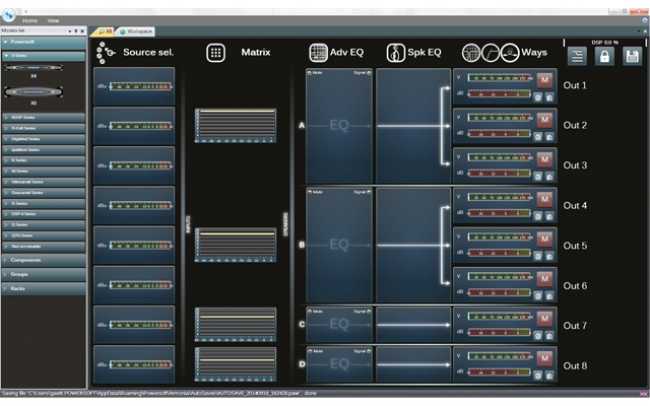Open EQ block for channel A

[x=339, y=126]
